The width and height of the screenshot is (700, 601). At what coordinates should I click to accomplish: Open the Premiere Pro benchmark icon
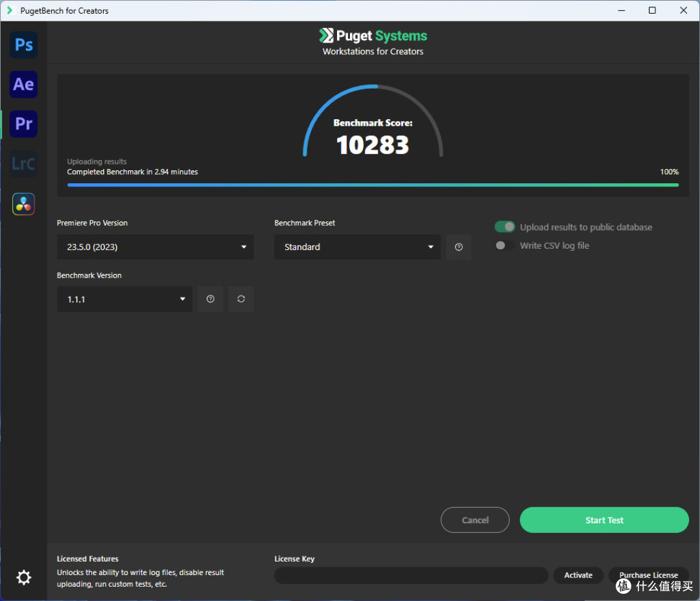click(24, 124)
